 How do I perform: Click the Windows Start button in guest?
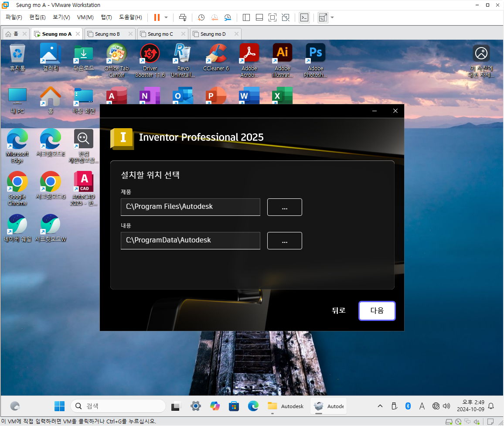point(59,406)
